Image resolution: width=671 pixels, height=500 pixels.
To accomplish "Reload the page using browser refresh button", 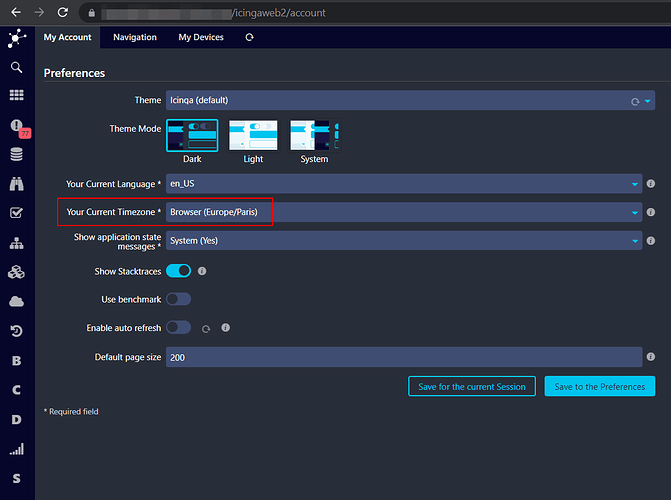I will tap(63, 13).
